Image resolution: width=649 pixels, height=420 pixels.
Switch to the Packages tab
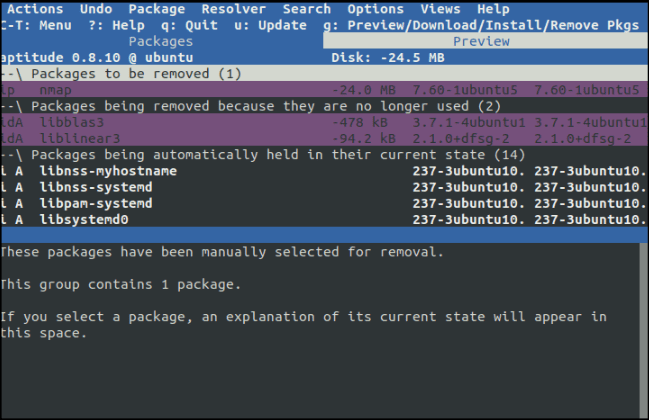161,41
